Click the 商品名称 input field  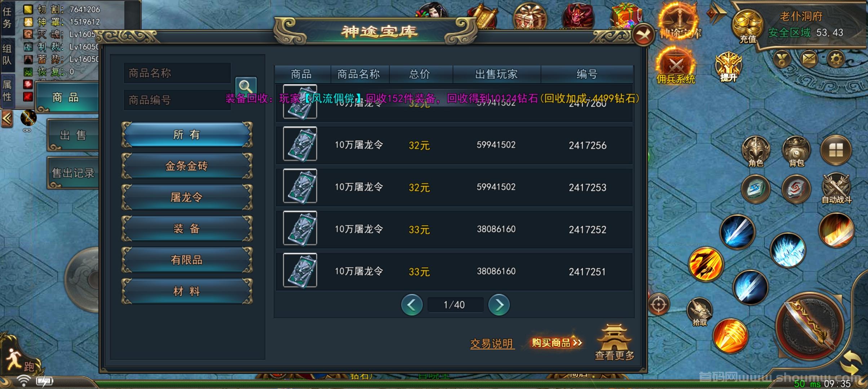tap(177, 73)
